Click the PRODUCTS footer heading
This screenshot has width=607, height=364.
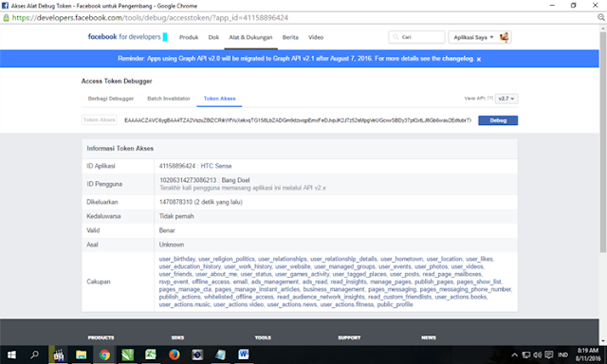[x=101, y=337]
